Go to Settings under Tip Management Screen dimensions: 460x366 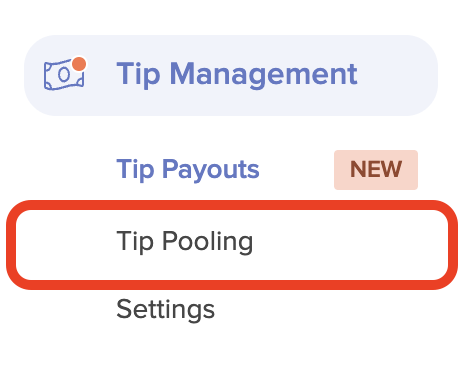[165, 310]
